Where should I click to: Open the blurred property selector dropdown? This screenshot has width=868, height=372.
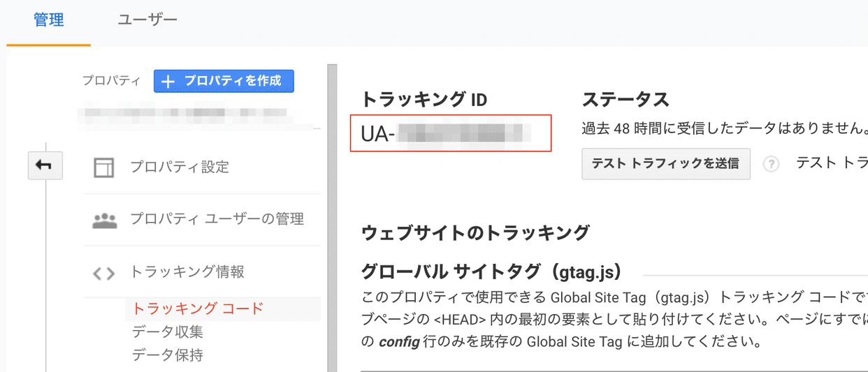185,112
